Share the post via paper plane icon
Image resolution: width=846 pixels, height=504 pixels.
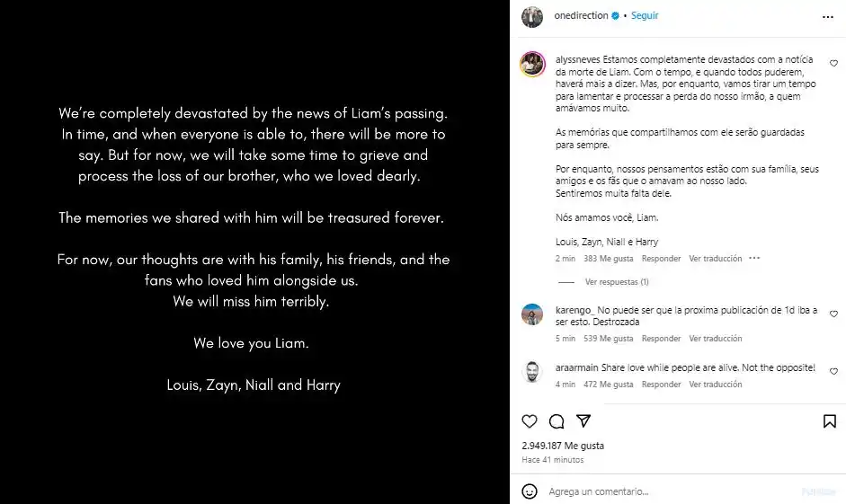583,421
